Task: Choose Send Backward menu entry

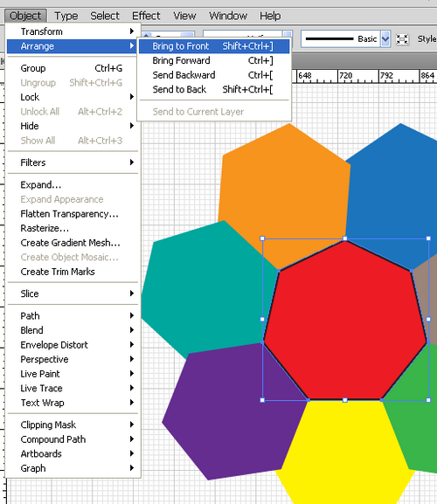Action: point(214,75)
